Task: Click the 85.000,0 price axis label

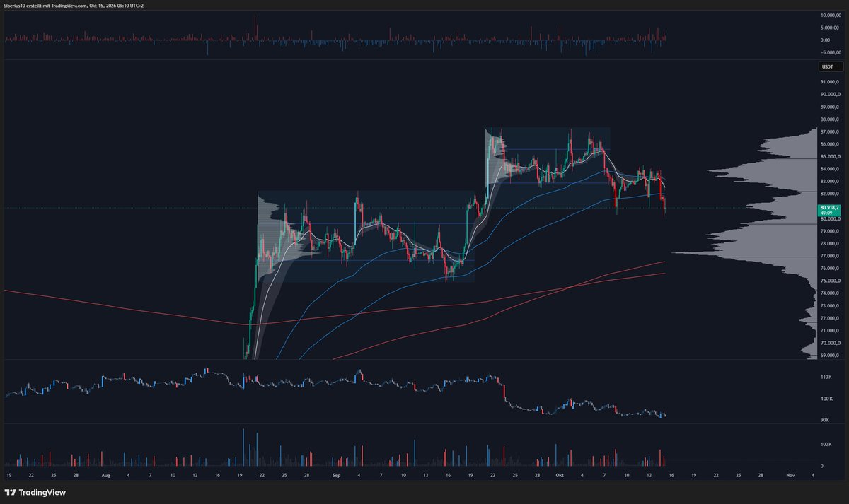Action: point(829,156)
